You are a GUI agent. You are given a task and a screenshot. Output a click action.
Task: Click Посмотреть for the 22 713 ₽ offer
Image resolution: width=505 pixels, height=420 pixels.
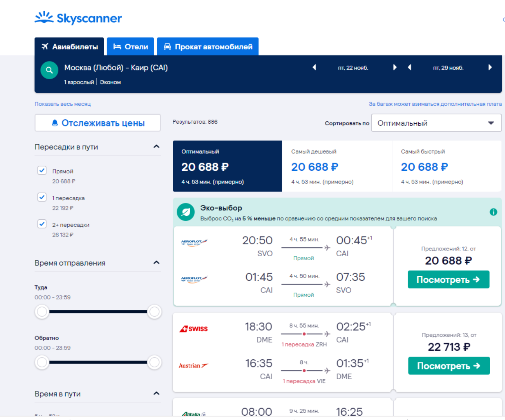click(x=449, y=366)
